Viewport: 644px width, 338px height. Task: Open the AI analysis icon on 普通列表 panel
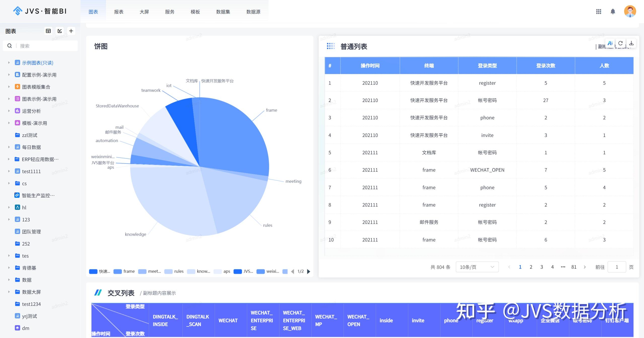coord(610,43)
